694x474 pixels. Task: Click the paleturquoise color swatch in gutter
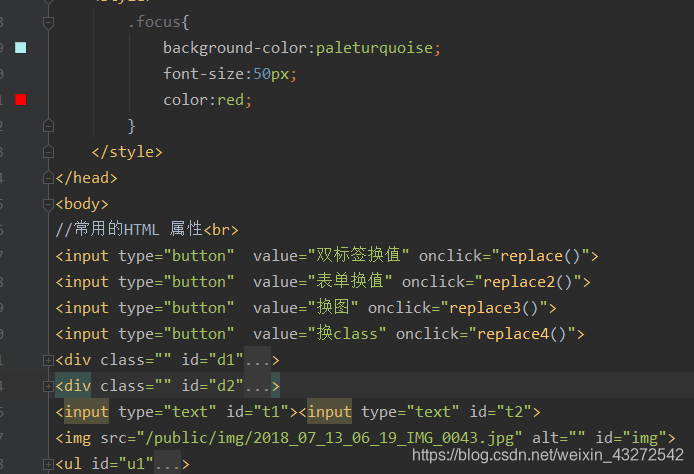click(20, 48)
